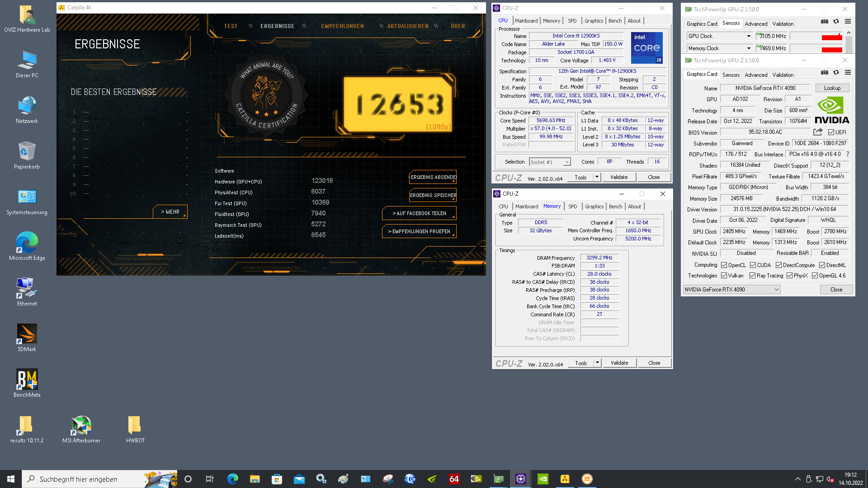
Task: Open the NVIDIA GeForce RTX 4090 device dropdown
Action: click(x=731, y=290)
